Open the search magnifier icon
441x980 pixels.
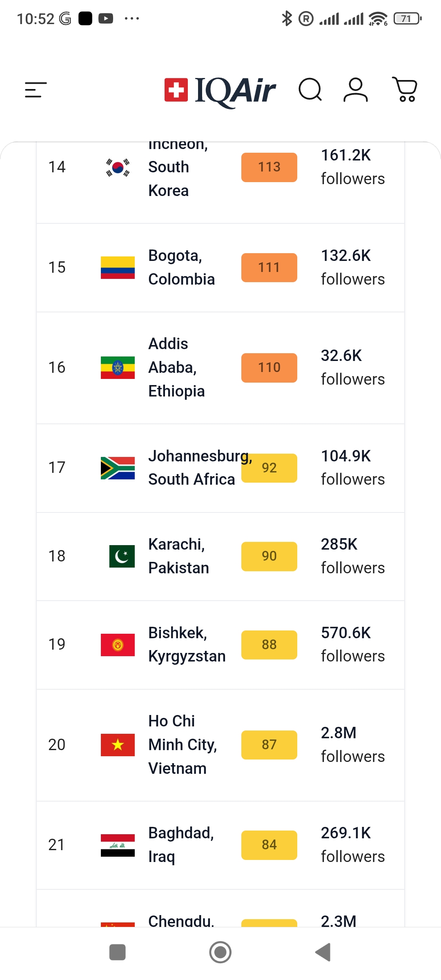[310, 90]
